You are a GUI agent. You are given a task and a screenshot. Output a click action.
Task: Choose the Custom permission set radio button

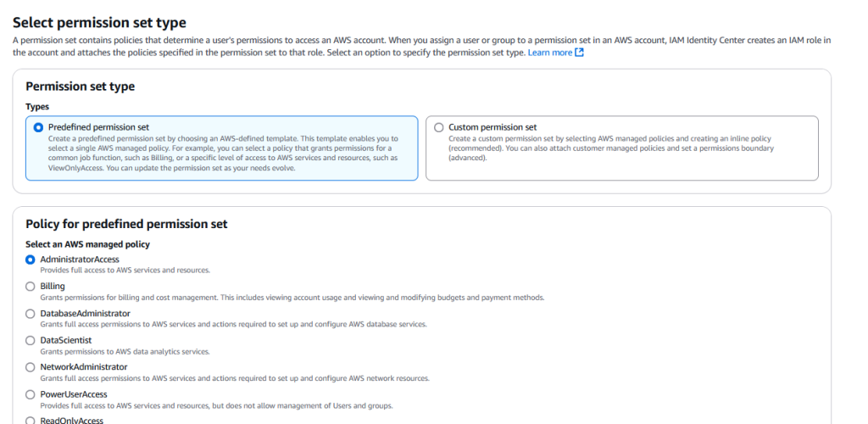(x=439, y=127)
